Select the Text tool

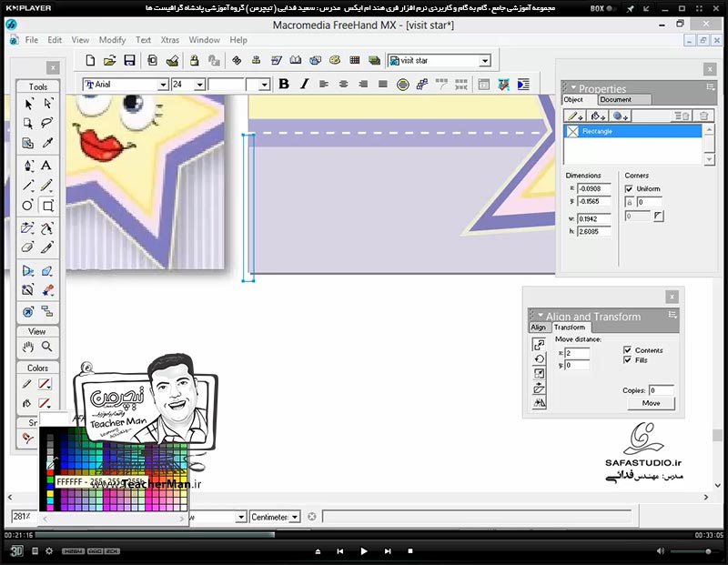tap(46, 166)
